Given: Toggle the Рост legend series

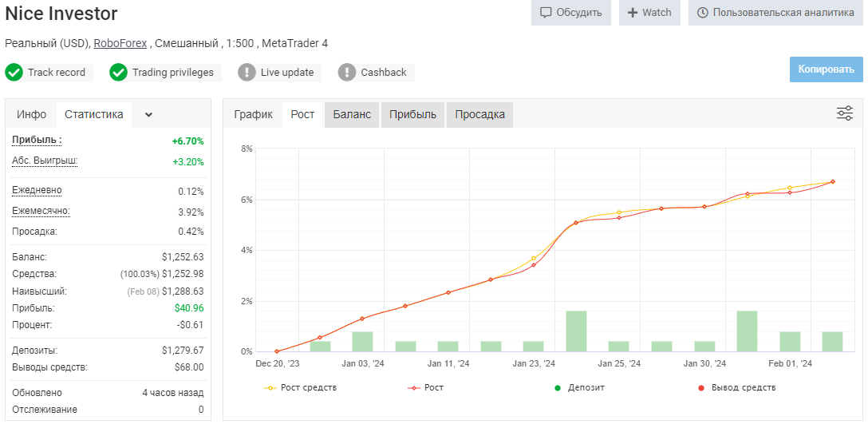Looking at the screenshot, I should coord(425,388).
